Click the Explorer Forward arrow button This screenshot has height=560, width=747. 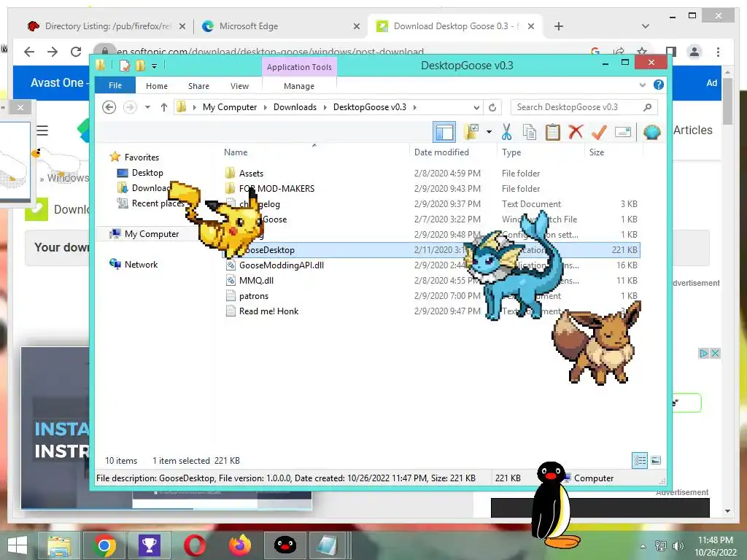tap(130, 107)
